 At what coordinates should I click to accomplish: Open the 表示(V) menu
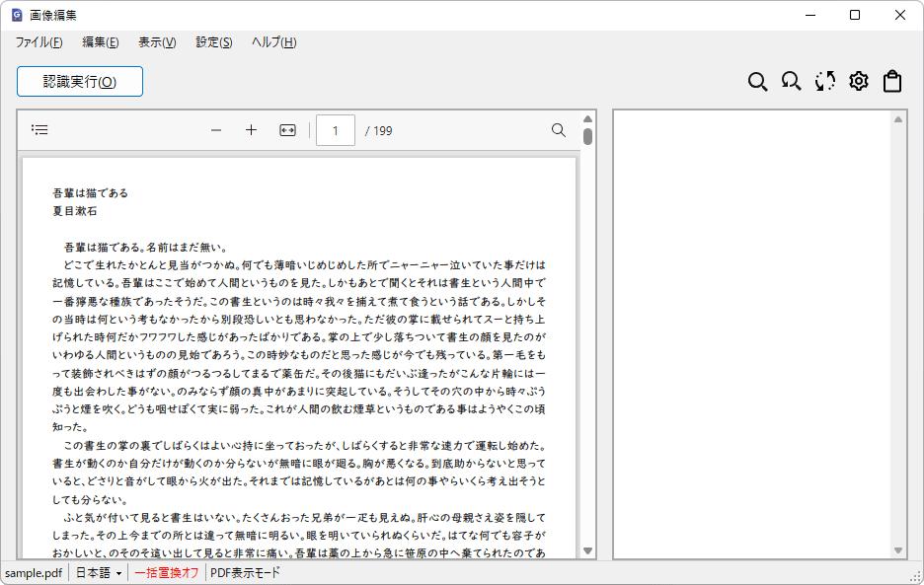[x=157, y=42]
